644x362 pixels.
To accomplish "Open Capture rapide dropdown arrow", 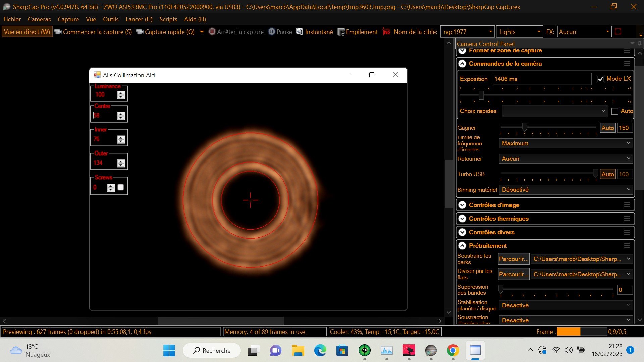I will (x=202, y=32).
